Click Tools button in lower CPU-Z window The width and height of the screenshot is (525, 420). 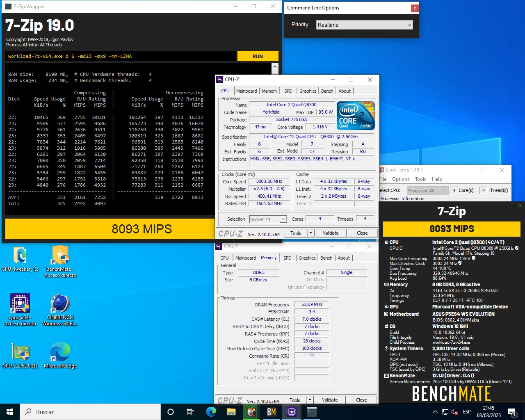(295, 400)
